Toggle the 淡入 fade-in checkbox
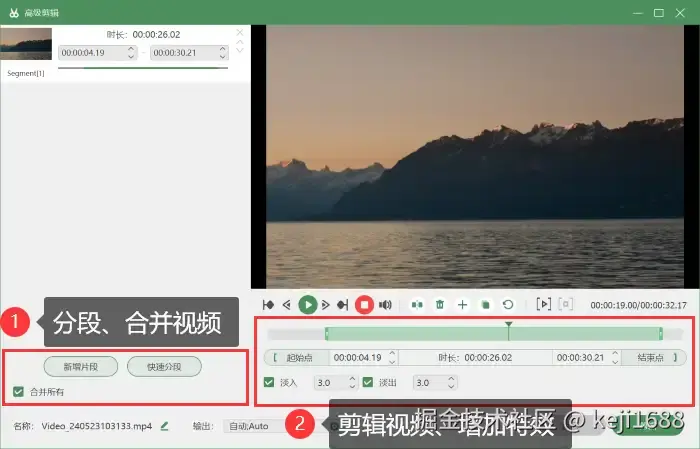The height and width of the screenshot is (449, 700). [x=269, y=382]
